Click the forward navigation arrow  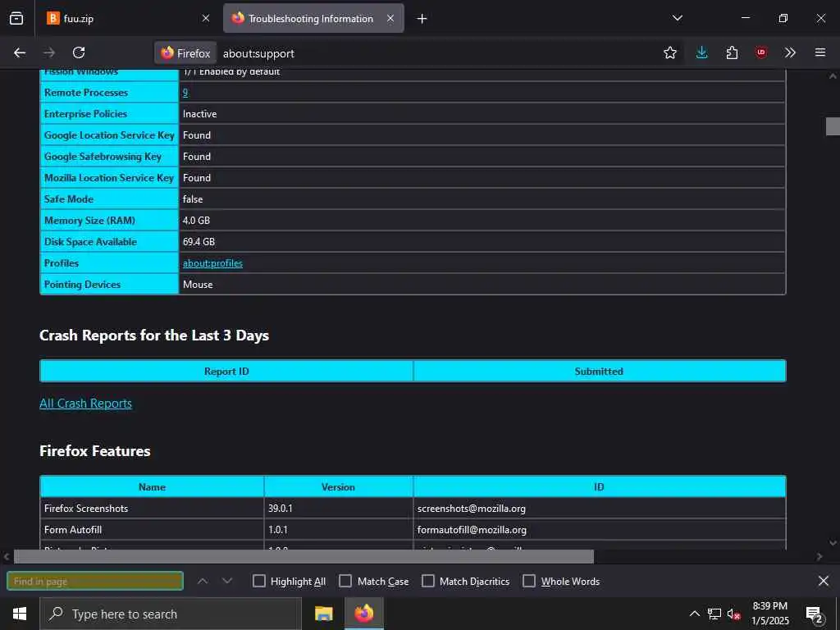pyautogui.click(x=49, y=52)
